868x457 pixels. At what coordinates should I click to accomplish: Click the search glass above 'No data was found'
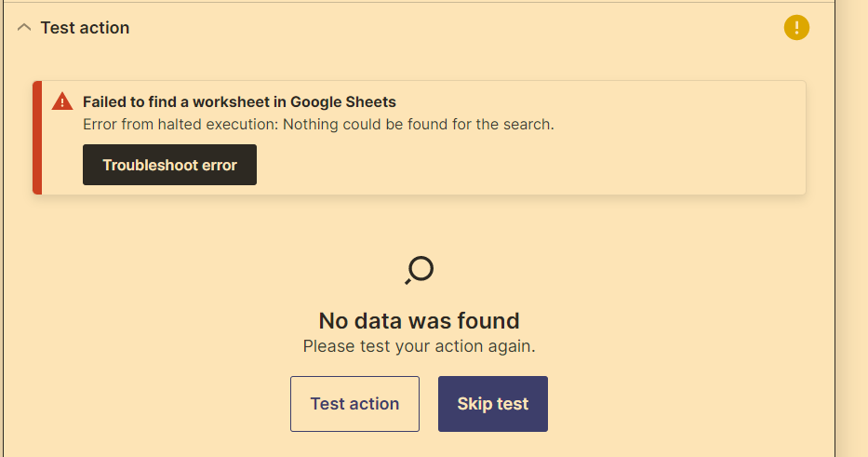tap(419, 270)
